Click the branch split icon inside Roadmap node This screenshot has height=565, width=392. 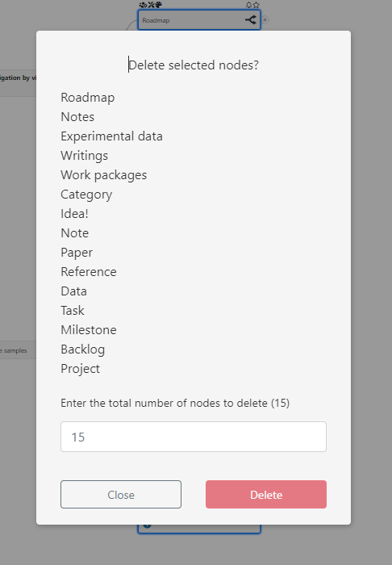[x=251, y=20]
